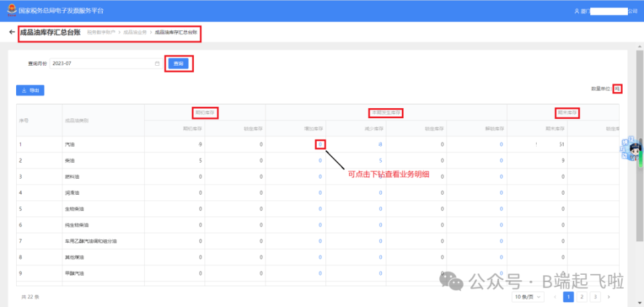This screenshot has width=644, height=307.
Task: Open the cartoon police assistant widget
Action: click(633, 150)
